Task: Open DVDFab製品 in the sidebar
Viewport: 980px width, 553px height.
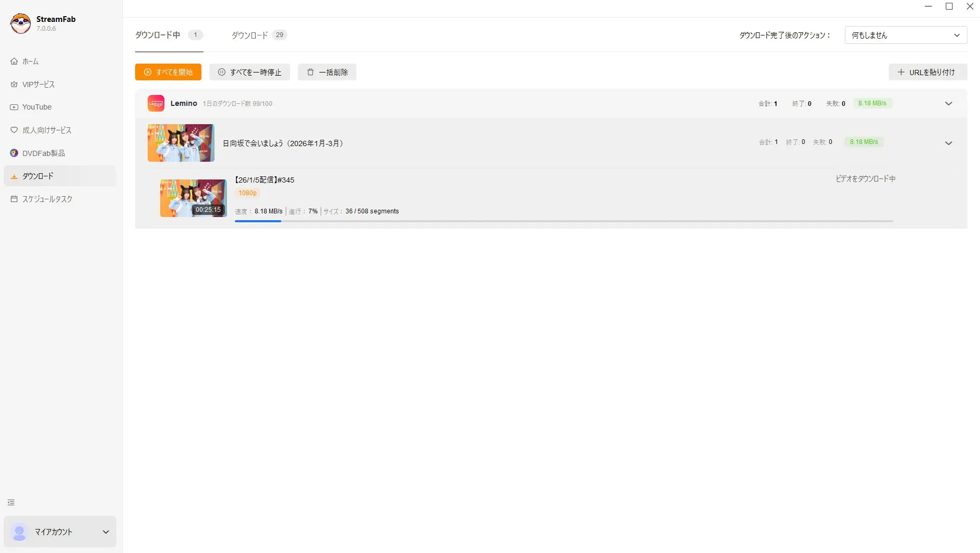Action: point(60,153)
